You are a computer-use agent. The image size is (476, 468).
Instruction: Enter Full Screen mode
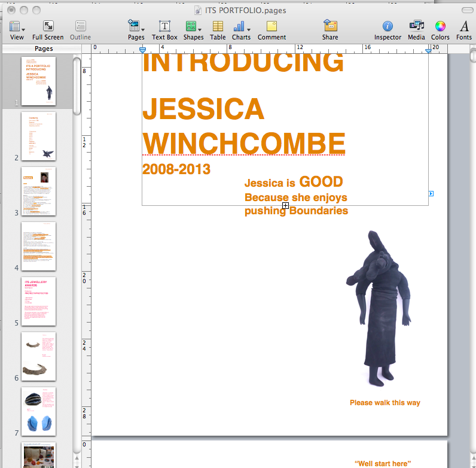click(x=48, y=26)
